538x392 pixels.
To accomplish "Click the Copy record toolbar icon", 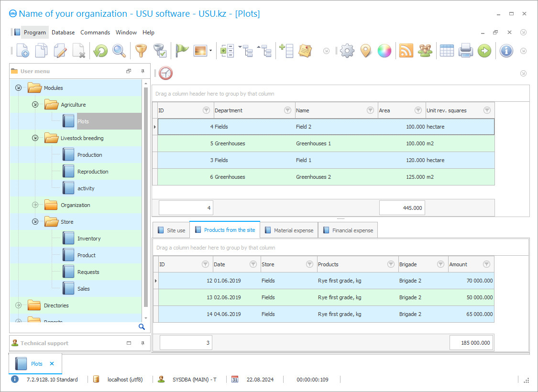I will pyautogui.click(x=42, y=51).
